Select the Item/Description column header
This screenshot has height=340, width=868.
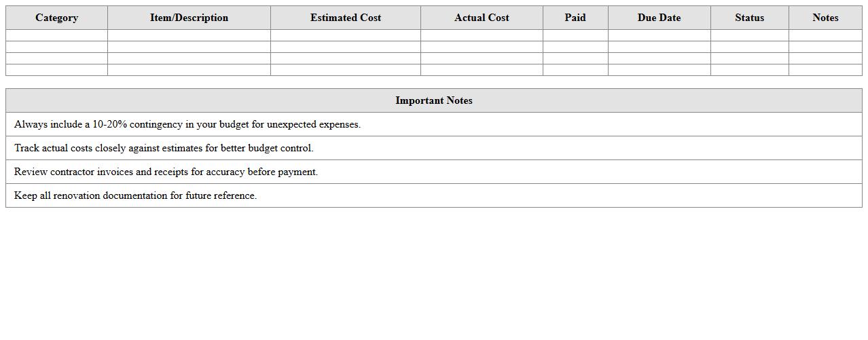point(189,18)
